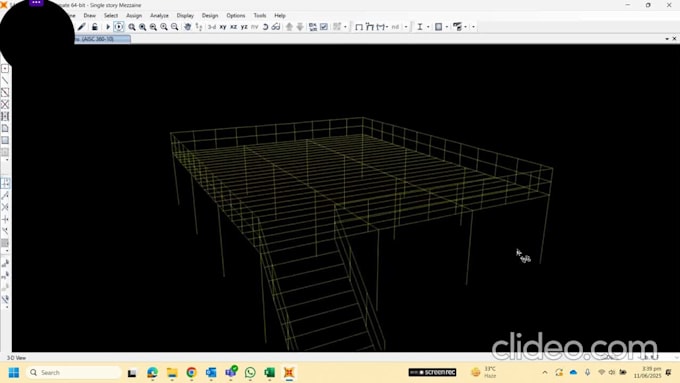Toggle the lock/unlock model padlock icon
The height and width of the screenshot is (383, 680).
pos(95,27)
